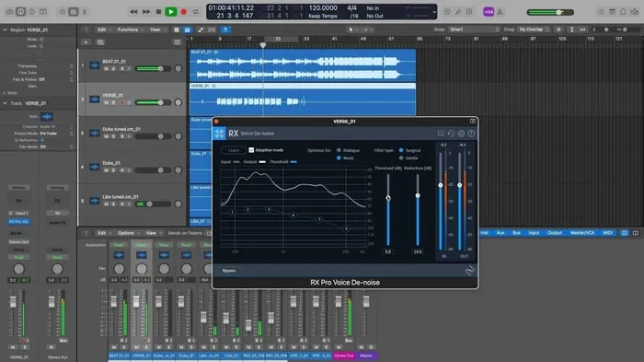Open LCD display mode dropdown arrow
Image resolution: width=644 pixels, height=362 pixels.
[434, 12]
